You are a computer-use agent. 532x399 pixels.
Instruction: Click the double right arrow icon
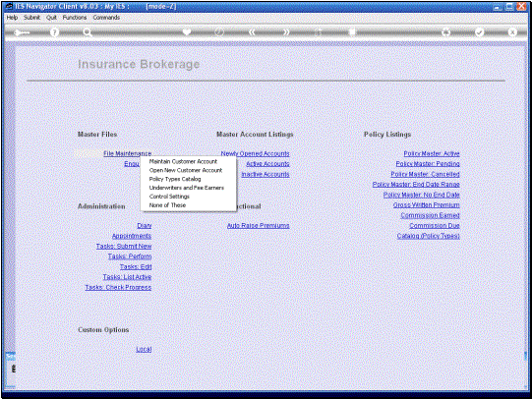pos(286,32)
